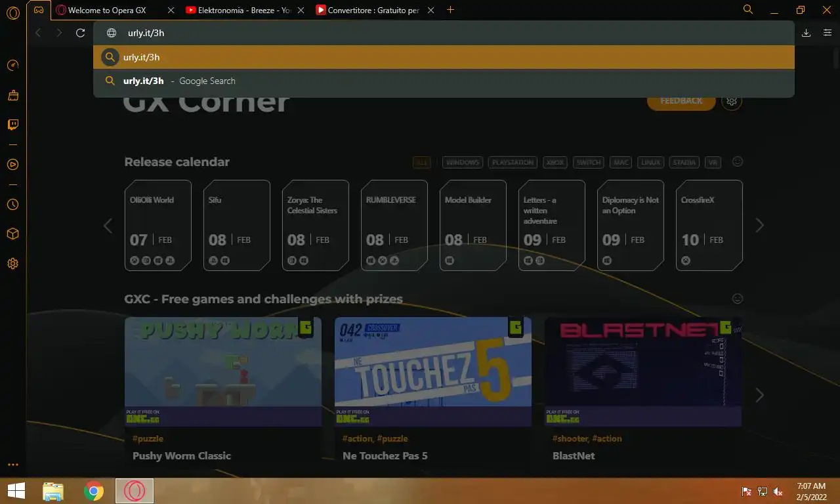
Task: Show next free games in GXC carousel
Action: (759, 395)
